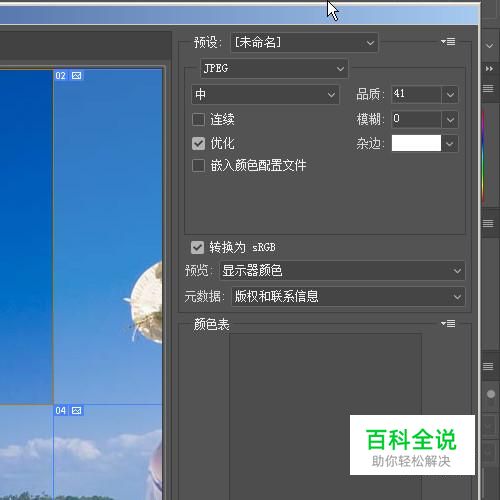Select slice 02 in the preview
500x500 pixels.
tap(108, 237)
